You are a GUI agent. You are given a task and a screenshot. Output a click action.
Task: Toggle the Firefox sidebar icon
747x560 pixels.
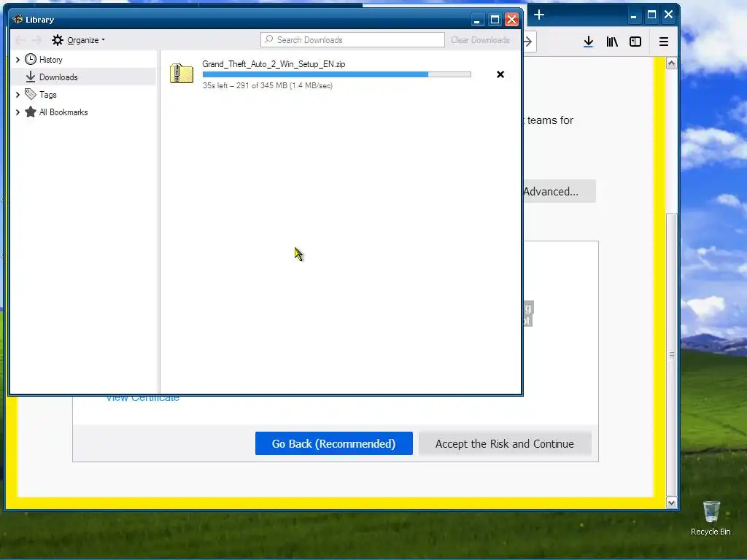coord(635,42)
